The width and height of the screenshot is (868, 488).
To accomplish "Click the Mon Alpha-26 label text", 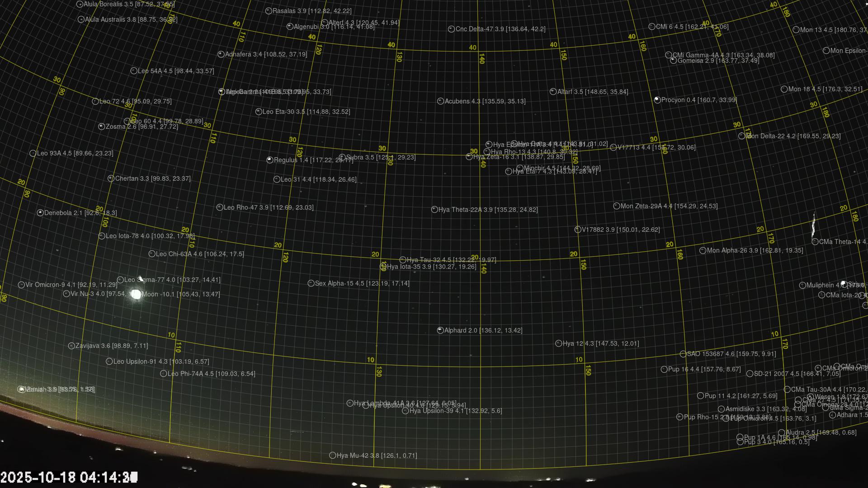I will (x=755, y=250).
